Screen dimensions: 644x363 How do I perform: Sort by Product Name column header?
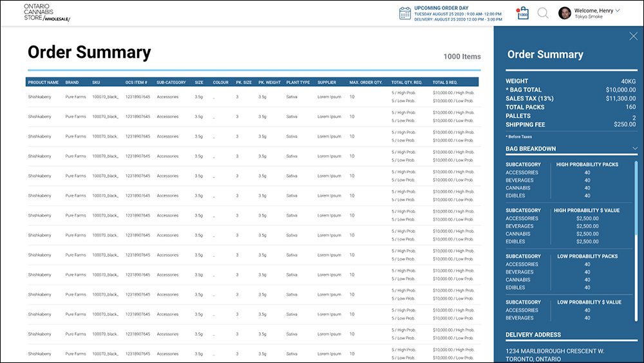pos(43,82)
